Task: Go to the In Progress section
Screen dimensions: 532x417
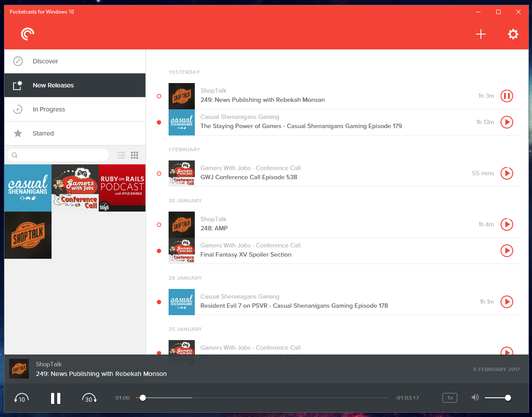Action: 75,109
